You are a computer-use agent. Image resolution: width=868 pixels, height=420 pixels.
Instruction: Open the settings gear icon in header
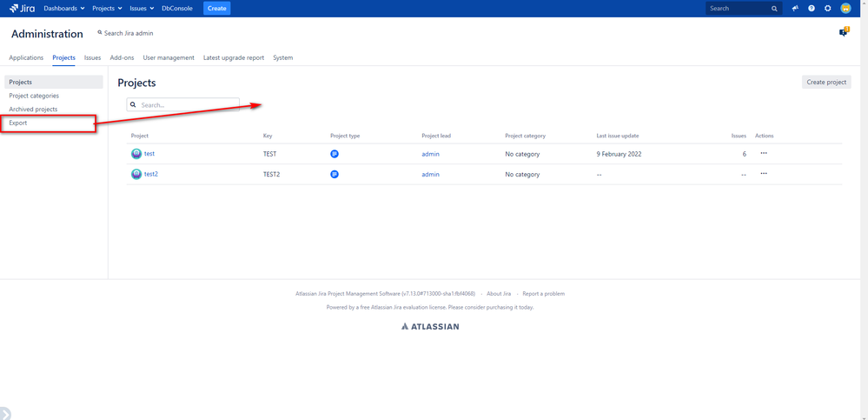827,9
